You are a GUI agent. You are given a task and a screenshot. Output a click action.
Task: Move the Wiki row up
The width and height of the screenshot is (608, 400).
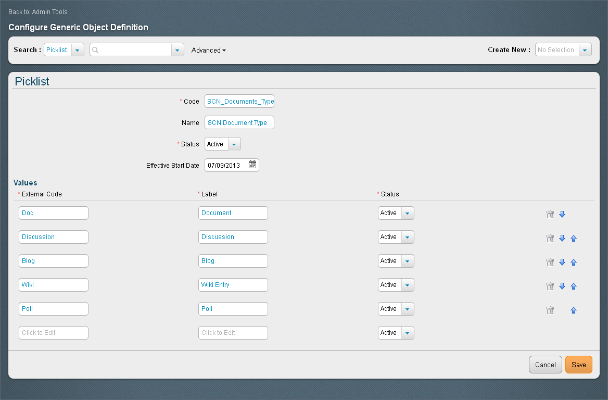click(573, 286)
